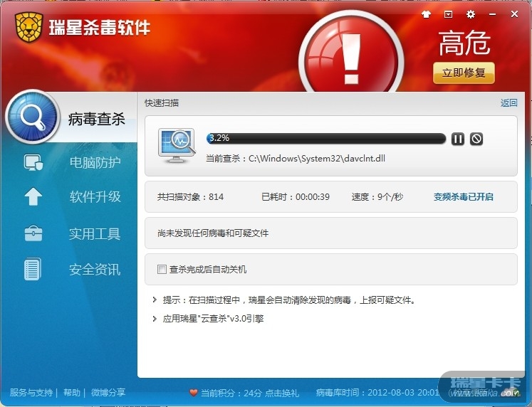Click the 已耗时：00:00:39 text
Image resolution: width=532 pixels, height=407 pixels.
(x=295, y=197)
